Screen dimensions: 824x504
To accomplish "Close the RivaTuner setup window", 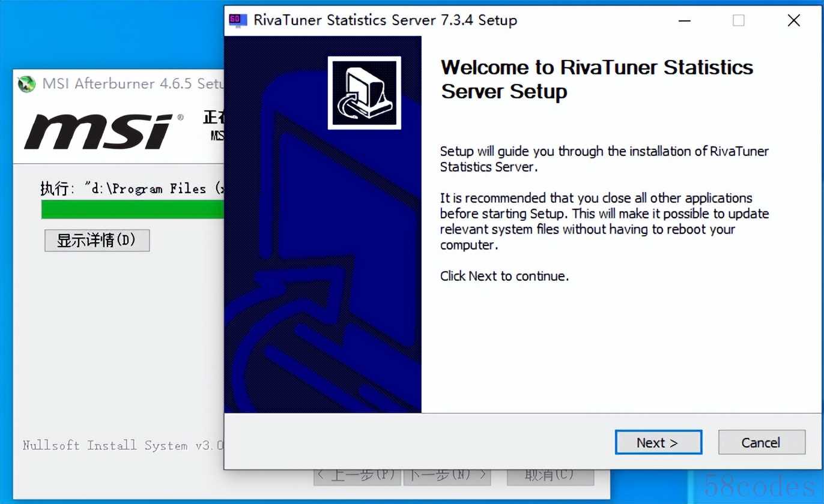I will (793, 20).
